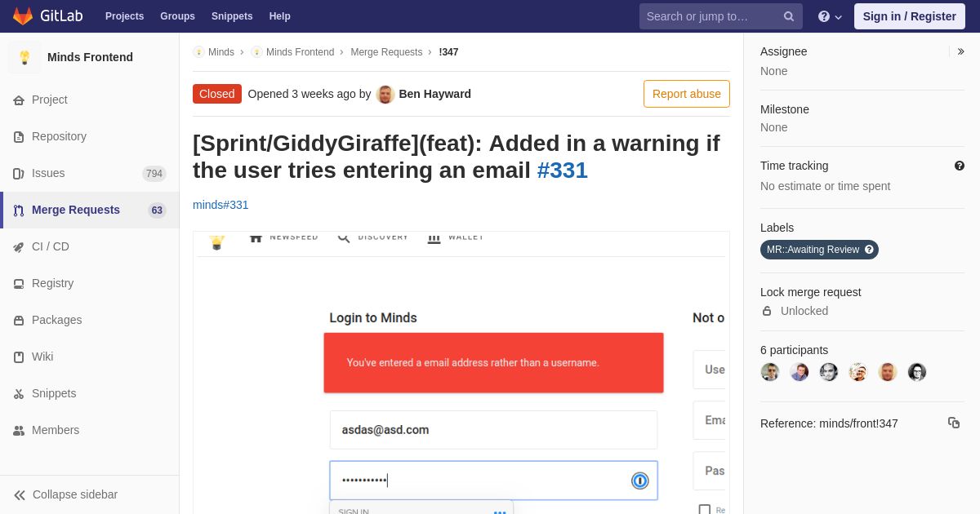This screenshot has width=980, height=514.
Task: Open the Groups menu
Action: 177,16
